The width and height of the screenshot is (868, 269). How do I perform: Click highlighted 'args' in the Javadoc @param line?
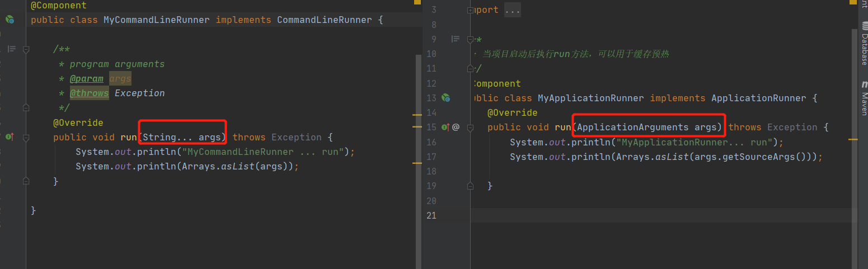pyautogui.click(x=120, y=79)
